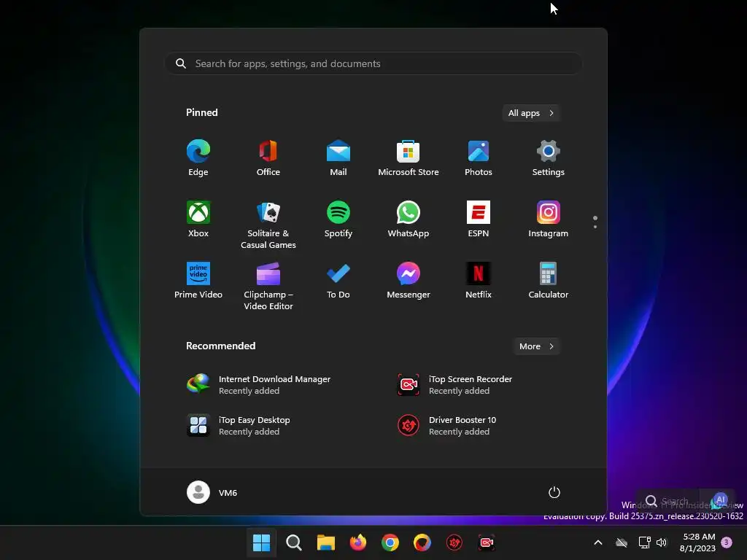The height and width of the screenshot is (560, 747).
Task: Launch Office from pinned apps
Action: tap(268, 158)
